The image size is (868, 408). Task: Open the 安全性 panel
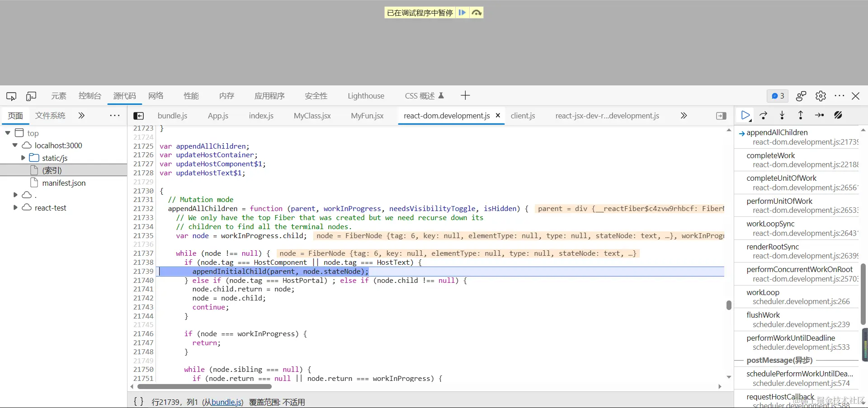pos(316,96)
